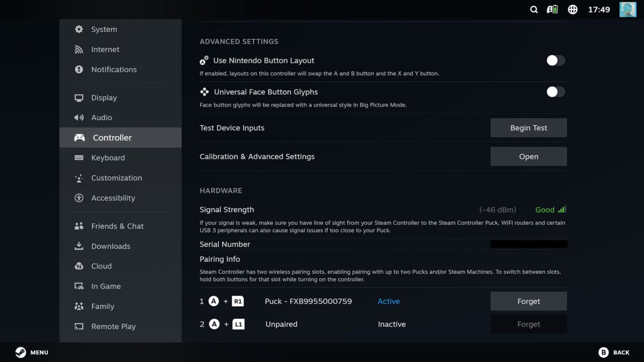Open Friends & Chat settings

point(120,226)
